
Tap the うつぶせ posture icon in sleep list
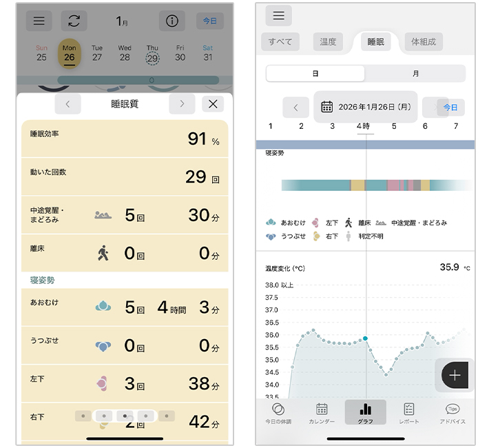(103, 346)
